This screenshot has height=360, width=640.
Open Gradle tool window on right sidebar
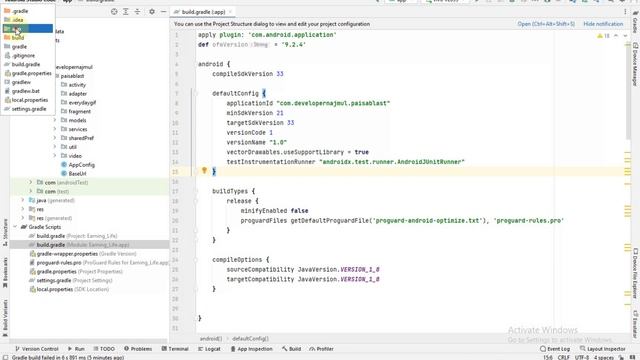(x=635, y=22)
